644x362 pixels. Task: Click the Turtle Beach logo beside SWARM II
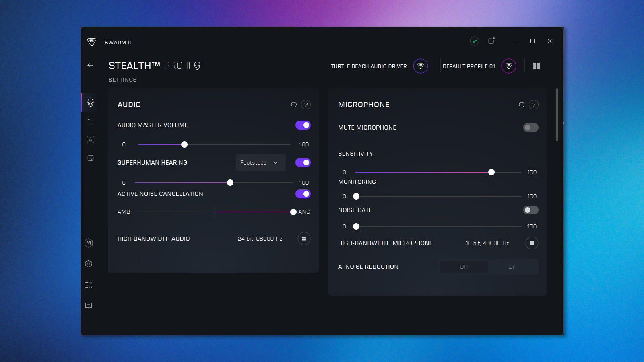tap(92, 42)
